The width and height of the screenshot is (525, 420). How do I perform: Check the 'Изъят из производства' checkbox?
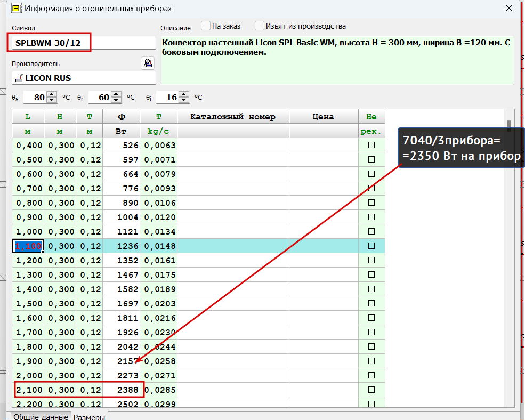click(260, 26)
